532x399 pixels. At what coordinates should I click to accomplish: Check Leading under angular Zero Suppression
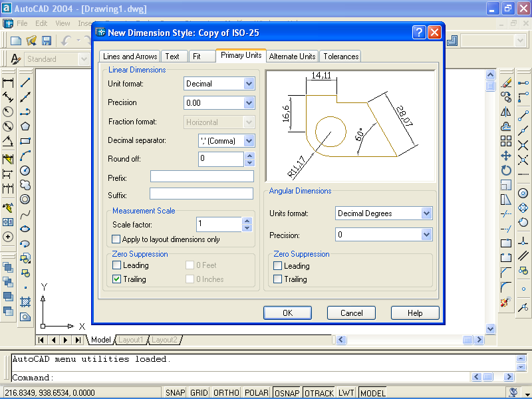[x=277, y=265]
